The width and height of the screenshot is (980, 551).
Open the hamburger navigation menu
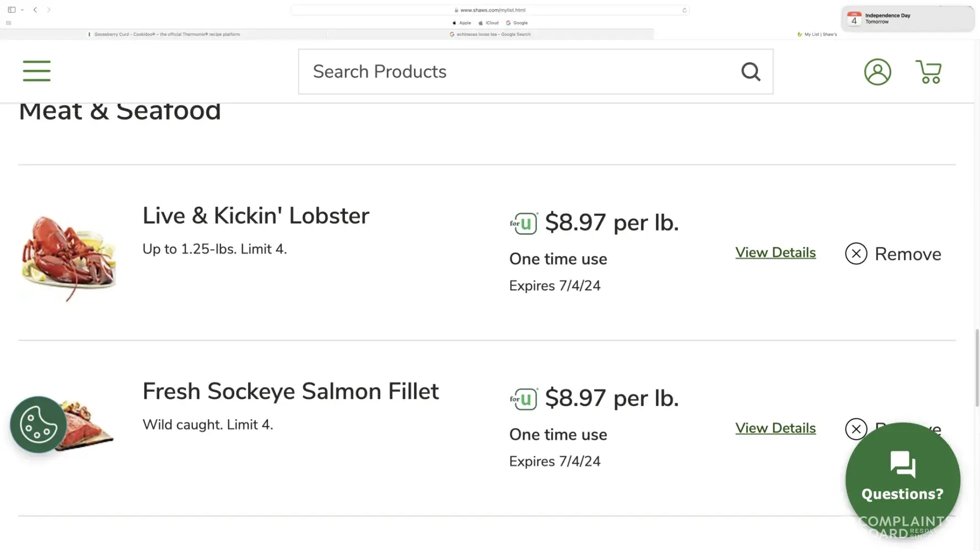(36, 71)
